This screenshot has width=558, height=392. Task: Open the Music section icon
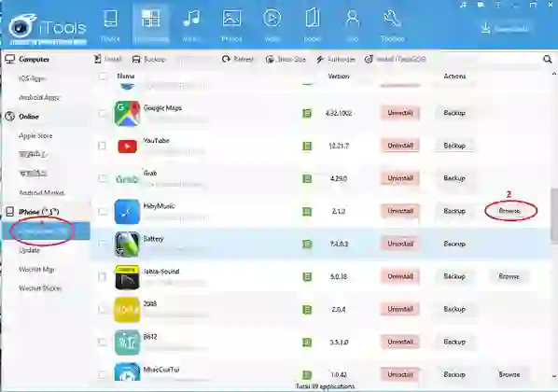coord(191,19)
